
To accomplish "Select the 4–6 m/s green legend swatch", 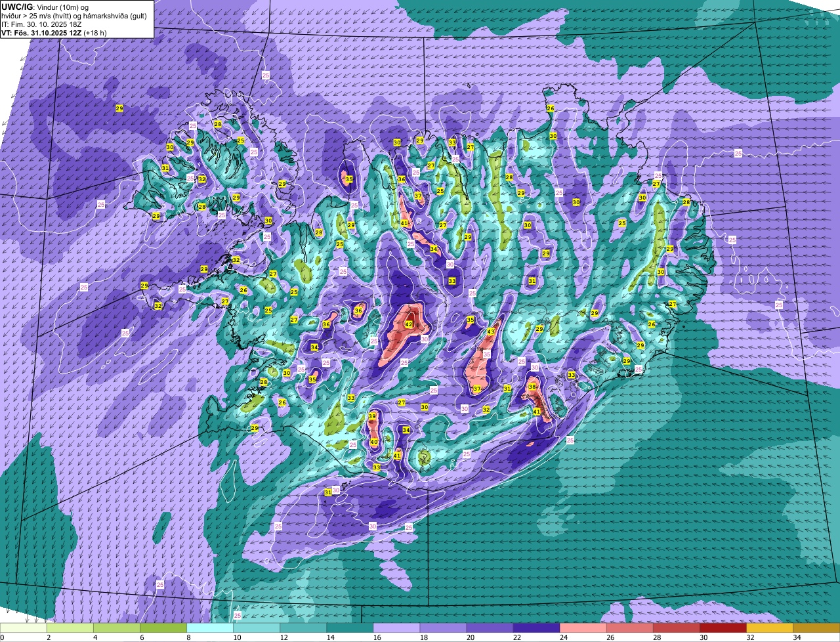I will [117, 628].
